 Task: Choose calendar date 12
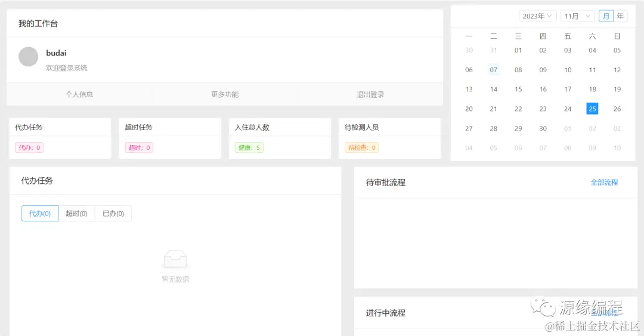617,70
